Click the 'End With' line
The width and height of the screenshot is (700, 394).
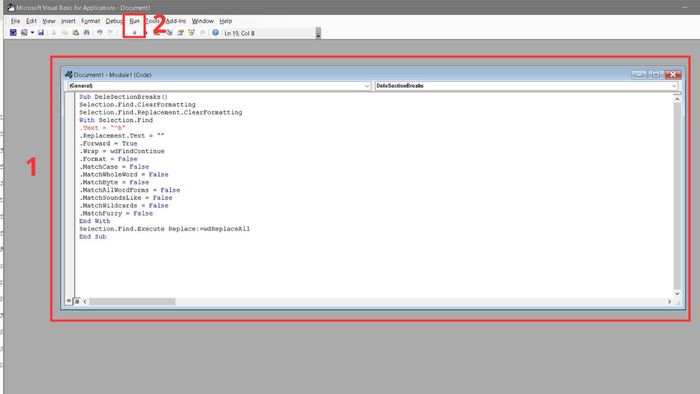tap(95, 221)
